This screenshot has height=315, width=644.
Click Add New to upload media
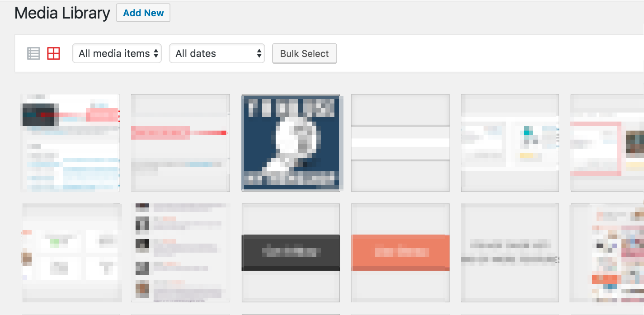click(143, 13)
